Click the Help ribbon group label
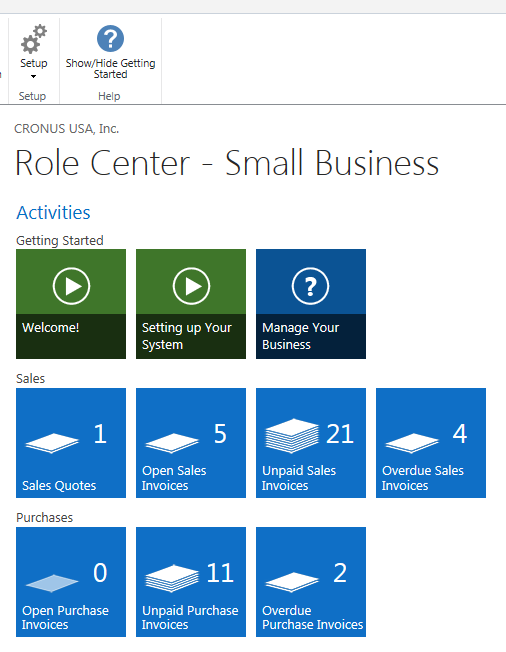This screenshot has height=652, width=506. (109, 96)
